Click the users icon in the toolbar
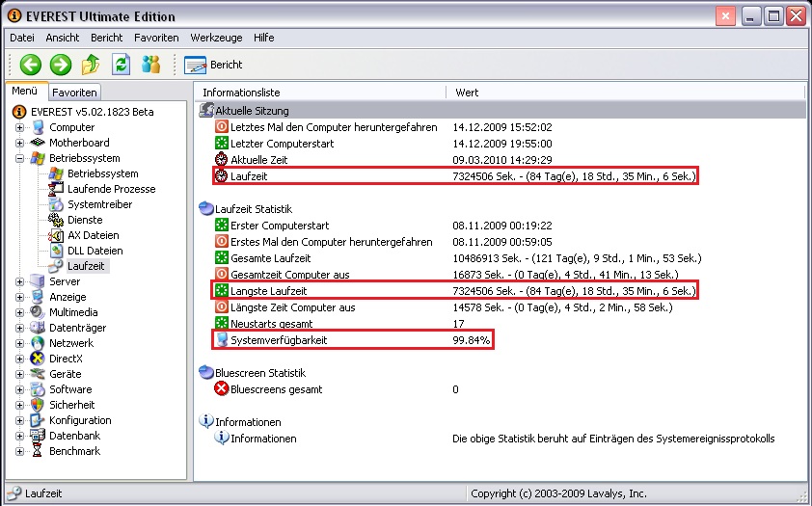812x506 pixels. (150, 65)
